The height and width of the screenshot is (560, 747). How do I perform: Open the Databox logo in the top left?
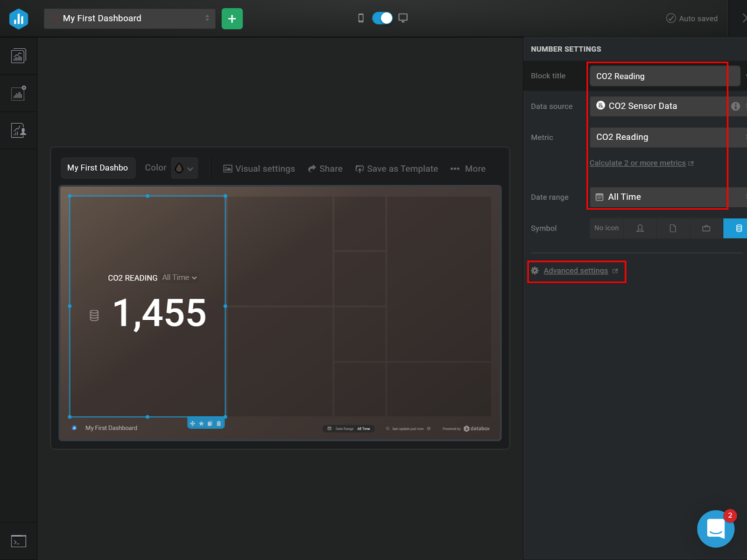click(19, 19)
